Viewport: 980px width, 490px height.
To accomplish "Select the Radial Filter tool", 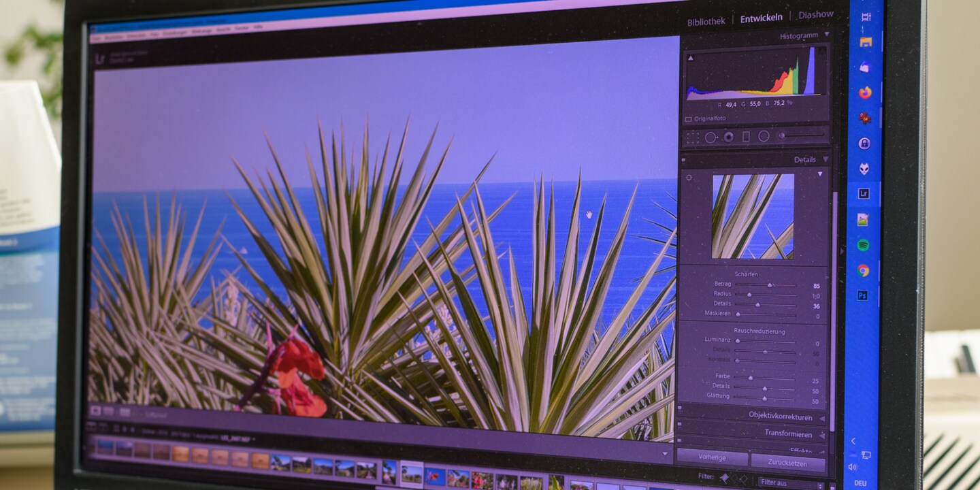I will (764, 136).
